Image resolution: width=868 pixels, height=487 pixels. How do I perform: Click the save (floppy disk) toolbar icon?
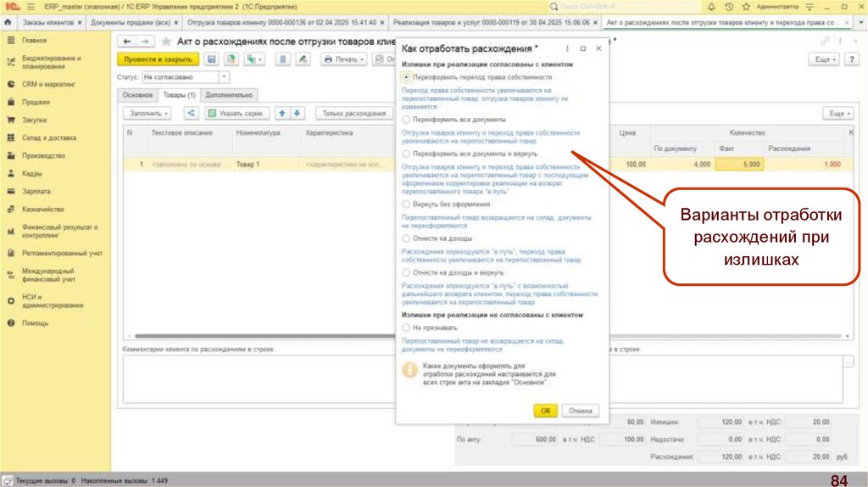(x=212, y=59)
